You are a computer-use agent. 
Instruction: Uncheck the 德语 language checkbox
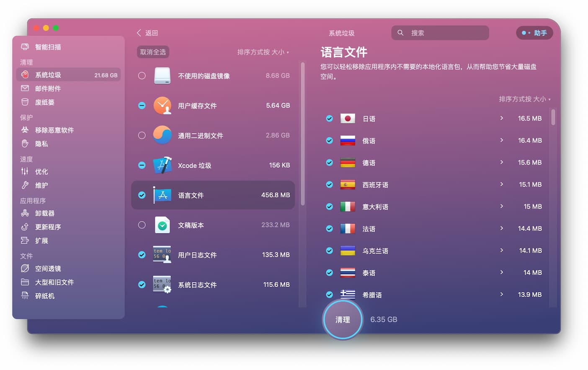coord(330,163)
